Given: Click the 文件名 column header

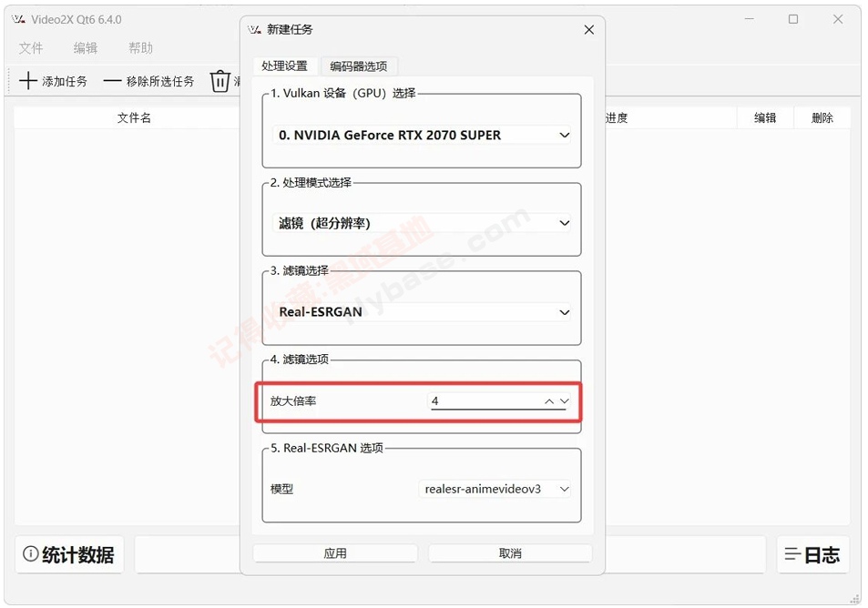Looking at the screenshot, I should (134, 117).
